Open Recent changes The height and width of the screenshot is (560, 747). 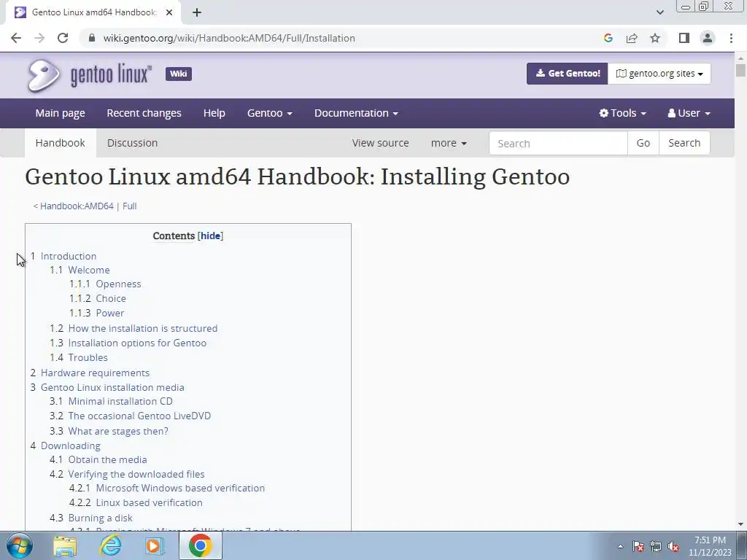coord(144,113)
